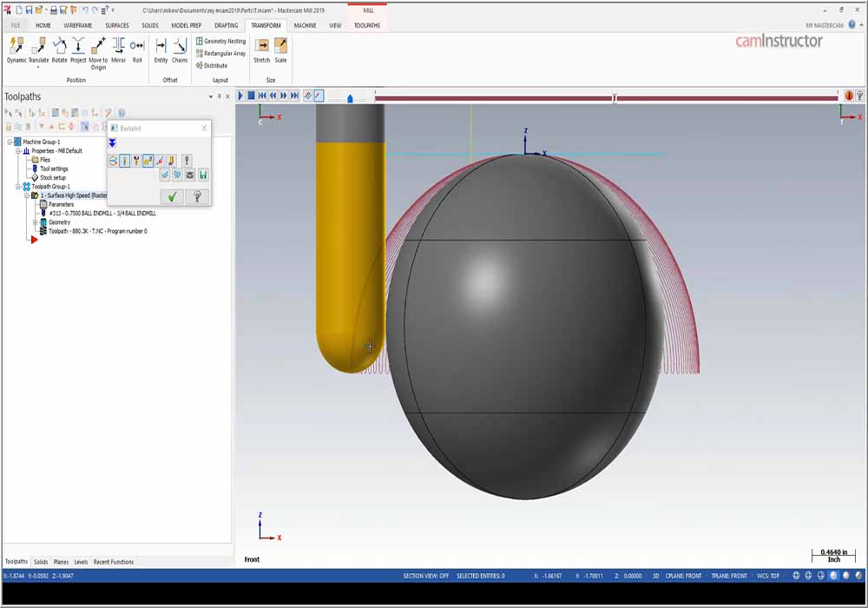Expand the Backplot dialog options chevron
Image resolution: width=868 pixels, height=608 pixels.
pos(113,143)
